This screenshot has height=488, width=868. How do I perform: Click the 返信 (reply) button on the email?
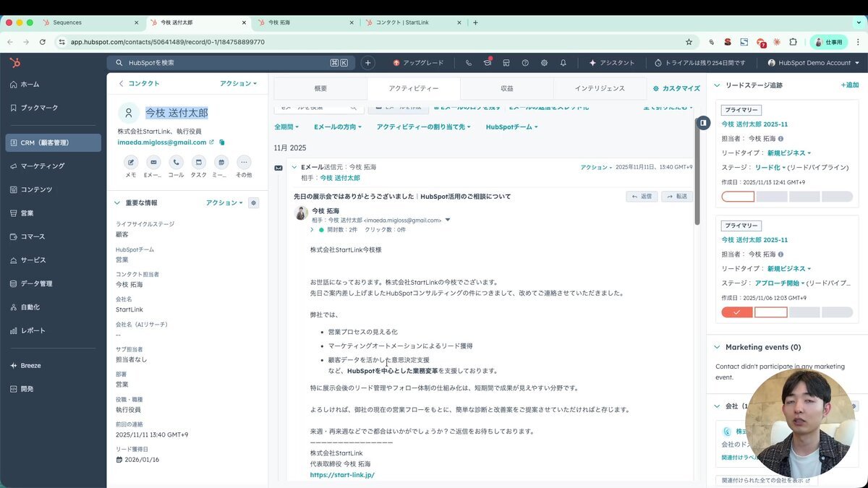[x=641, y=196]
